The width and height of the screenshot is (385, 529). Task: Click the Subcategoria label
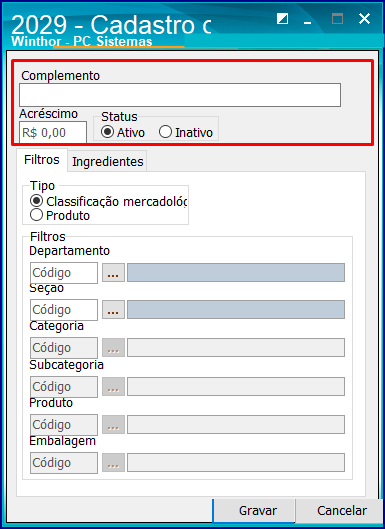[66, 365]
